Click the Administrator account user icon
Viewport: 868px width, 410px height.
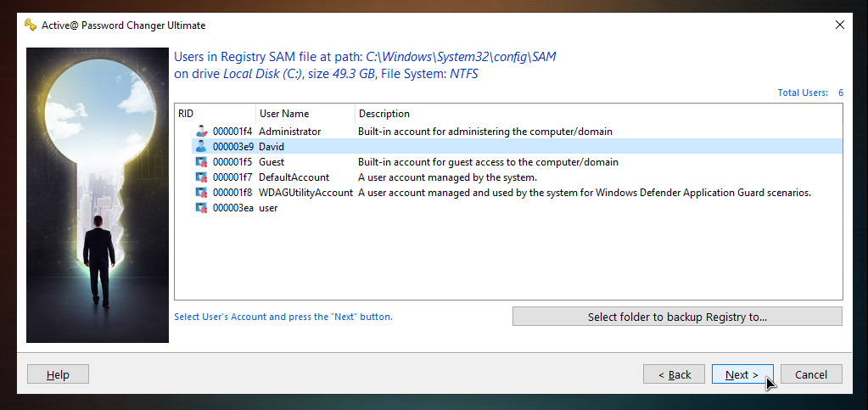[x=201, y=132]
